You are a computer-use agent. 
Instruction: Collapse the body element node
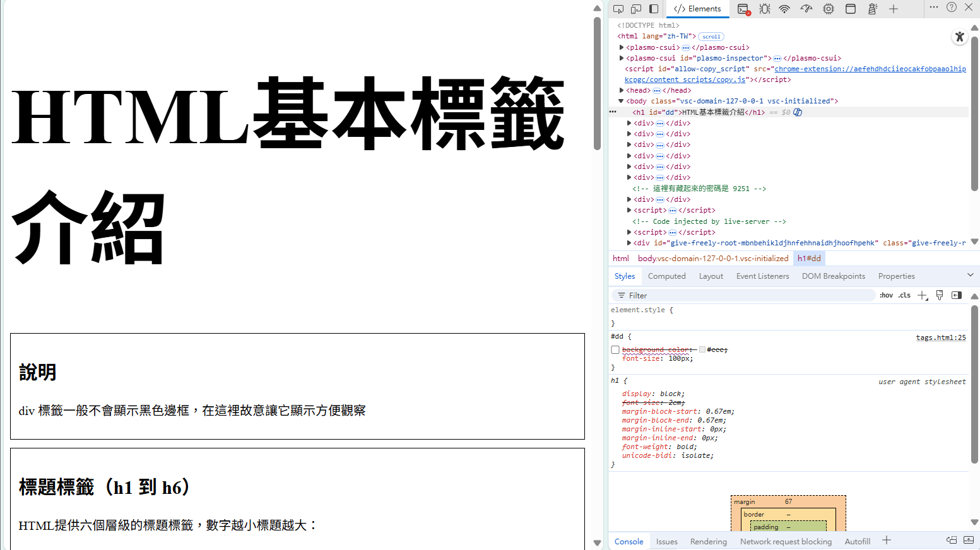coord(621,101)
